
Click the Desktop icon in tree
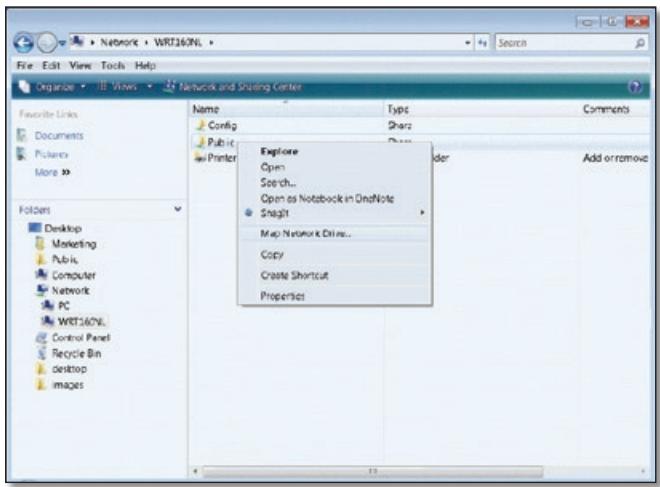(x=35, y=228)
